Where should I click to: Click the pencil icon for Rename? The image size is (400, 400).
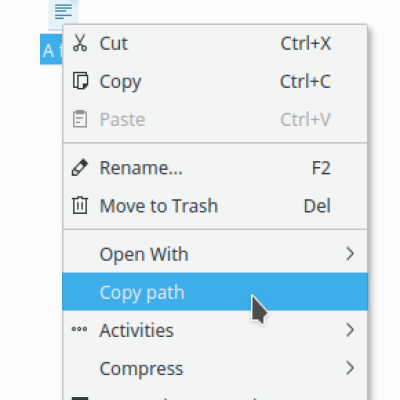[80, 167]
